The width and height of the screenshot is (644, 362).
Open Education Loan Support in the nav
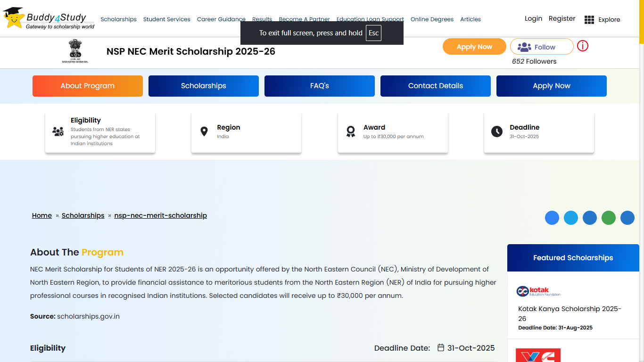coord(370,19)
